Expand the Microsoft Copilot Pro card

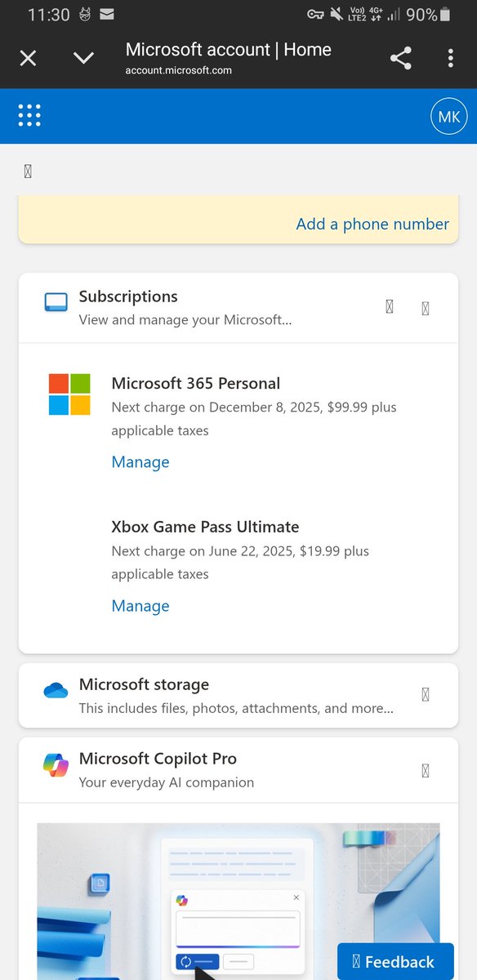pyautogui.click(x=425, y=770)
